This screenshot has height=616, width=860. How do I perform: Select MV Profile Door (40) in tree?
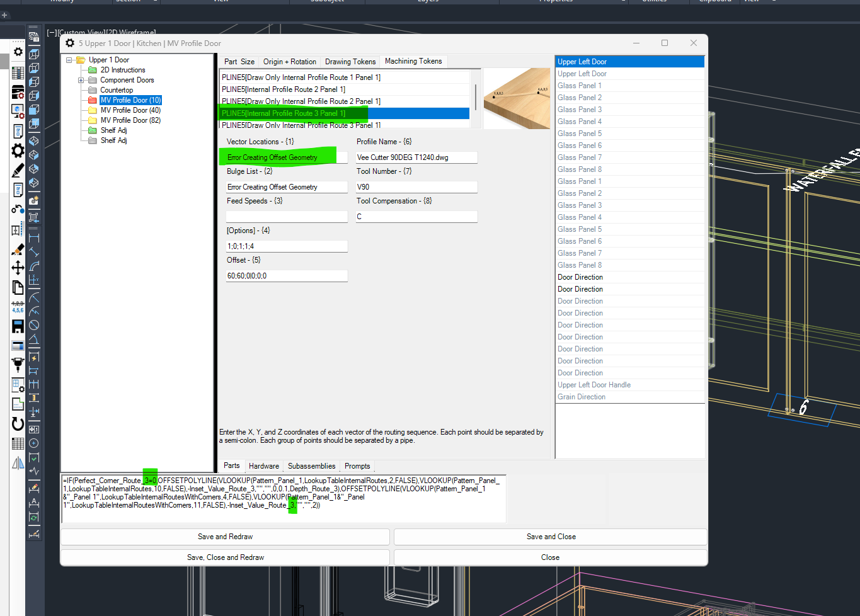point(130,110)
